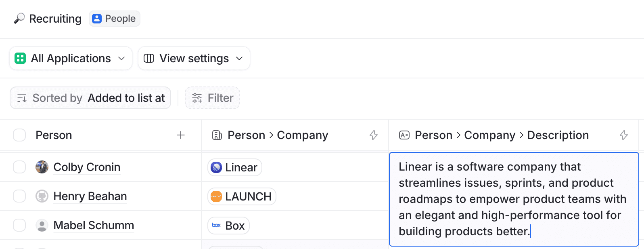This screenshot has height=249, width=644.
Task: Click the Filter sliders icon
Action: (x=197, y=98)
